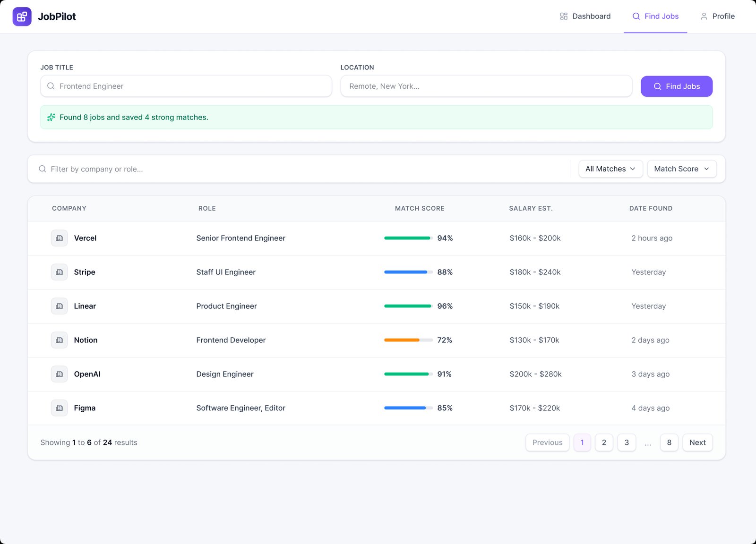Click the 3 days ago date cell

click(x=651, y=374)
